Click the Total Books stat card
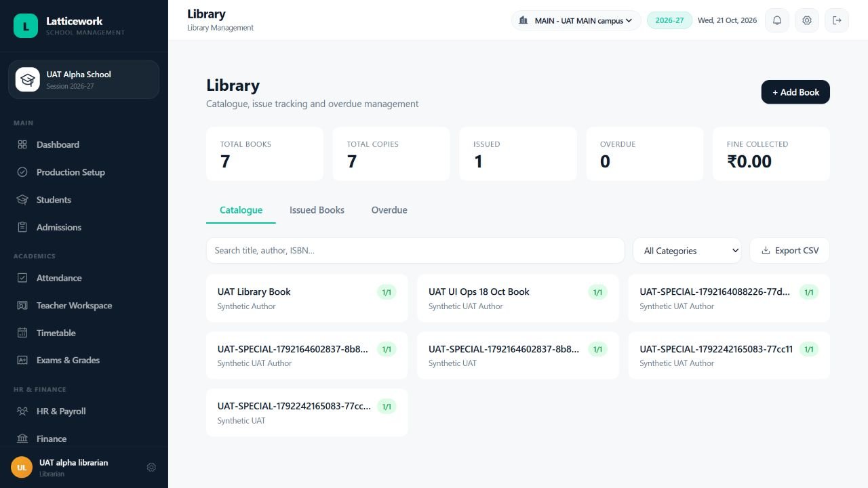 point(264,154)
